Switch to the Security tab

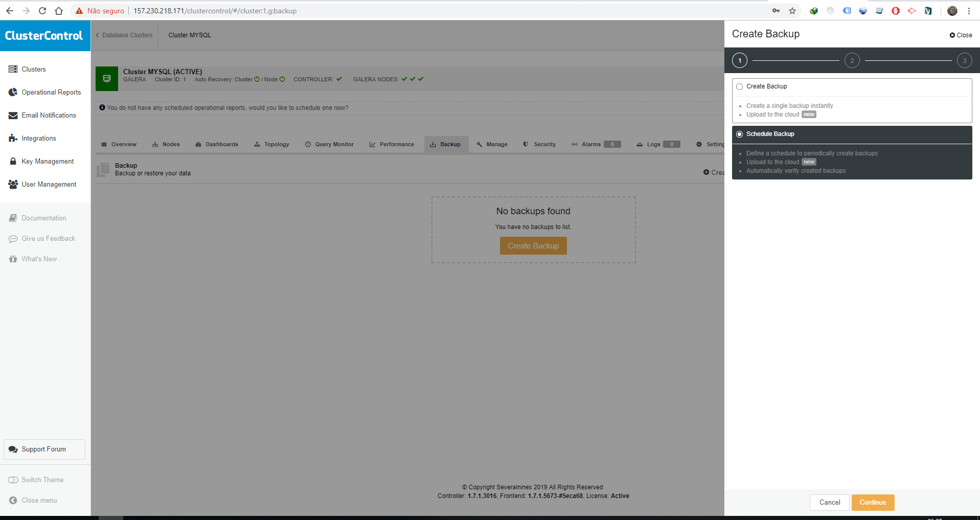pyautogui.click(x=539, y=144)
